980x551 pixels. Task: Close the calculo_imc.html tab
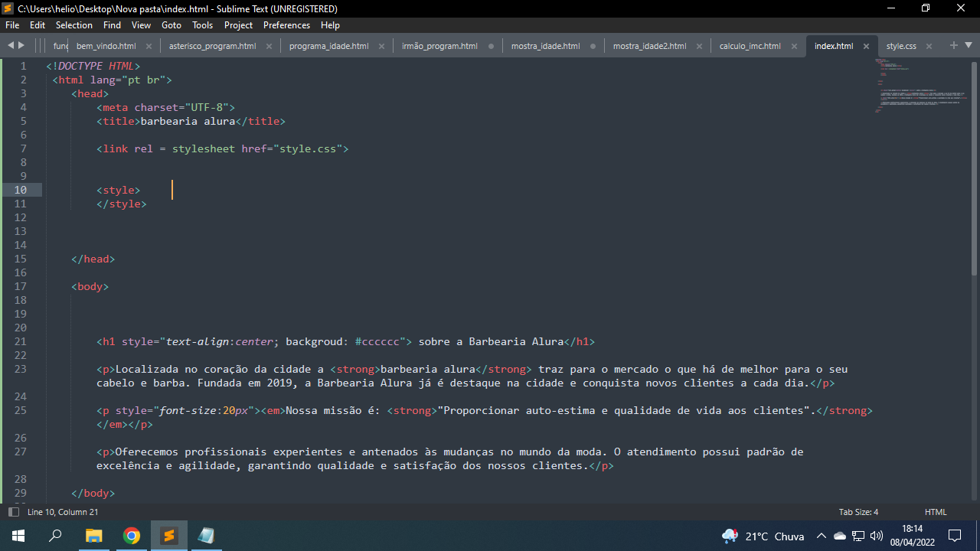(x=794, y=46)
